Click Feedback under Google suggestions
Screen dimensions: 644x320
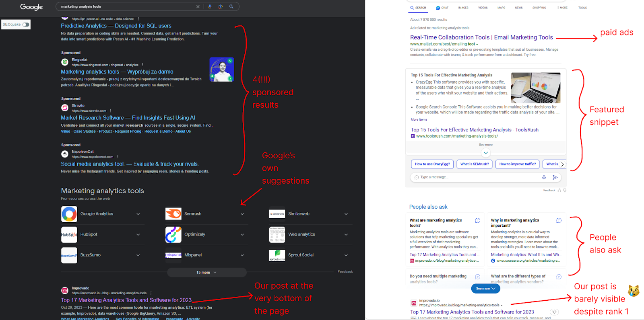pyautogui.click(x=345, y=272)
